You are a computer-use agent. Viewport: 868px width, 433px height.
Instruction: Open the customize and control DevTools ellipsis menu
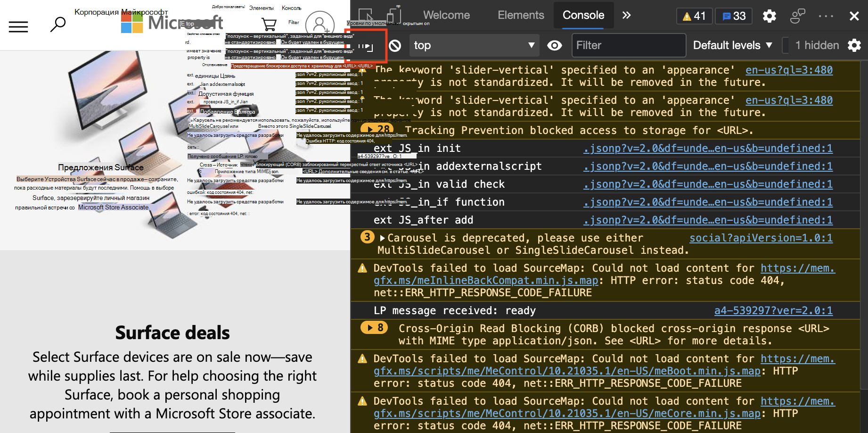point(826,16)
